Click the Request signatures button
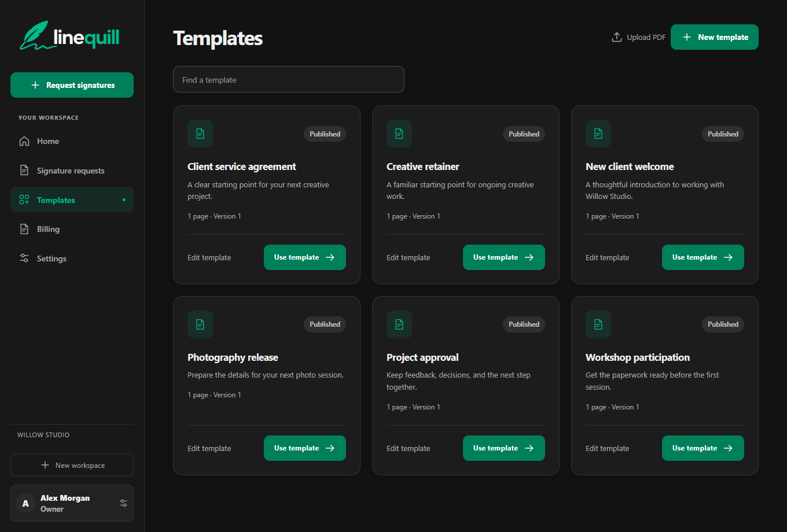This screenshot has height=532, width=787. 72,85
